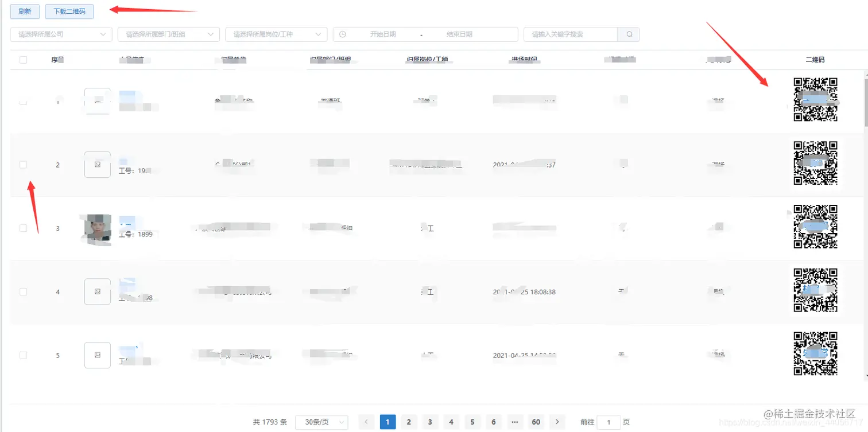Image resolution: width=868 pixels, height=432 pixels.
Task: Open the QR code in row 4
Action: [x=815, y=290]
